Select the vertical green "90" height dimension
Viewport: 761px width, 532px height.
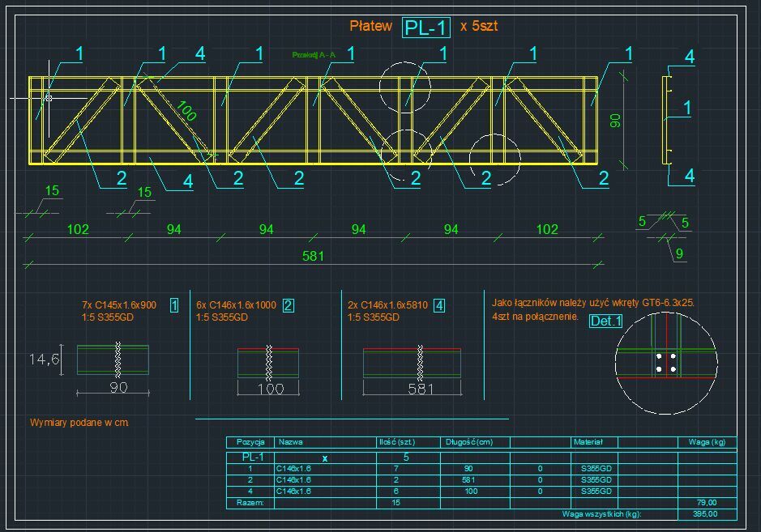(x=615, y=121)
